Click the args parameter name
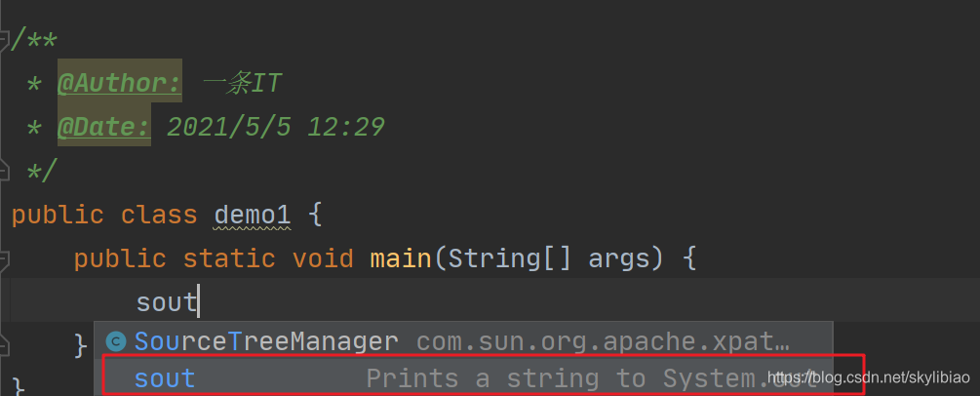The image size is (980, 396). pos(619,259)
